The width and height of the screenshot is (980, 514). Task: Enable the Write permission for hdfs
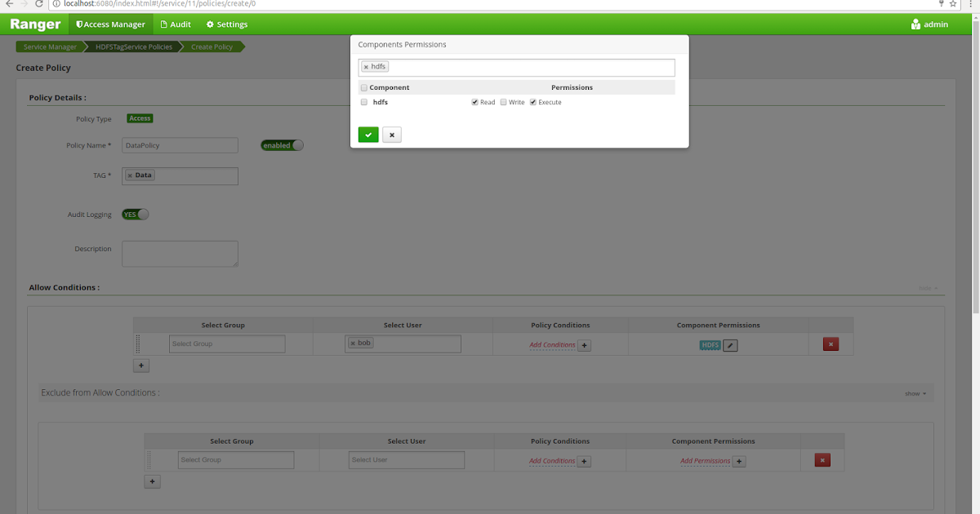503,101
